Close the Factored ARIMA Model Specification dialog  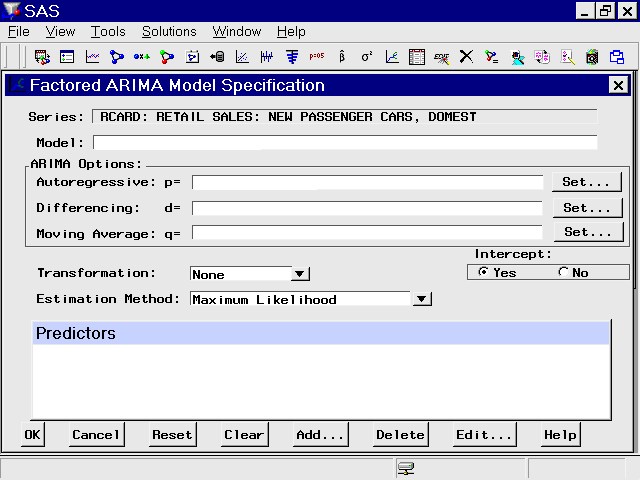pyautogui.click(x=618, y=85)
